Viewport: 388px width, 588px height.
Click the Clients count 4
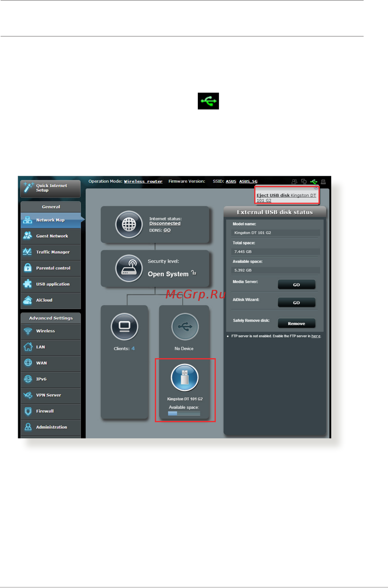133,348
